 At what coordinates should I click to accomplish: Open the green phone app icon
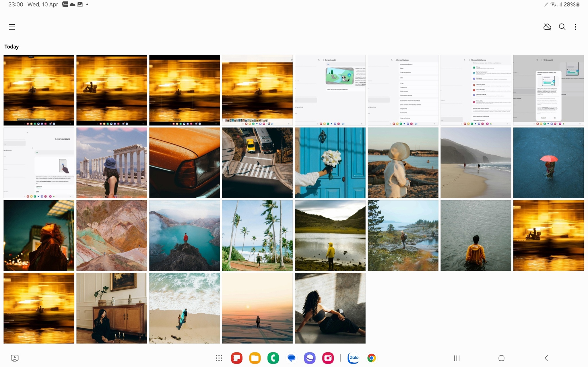(x=273, y=358)
